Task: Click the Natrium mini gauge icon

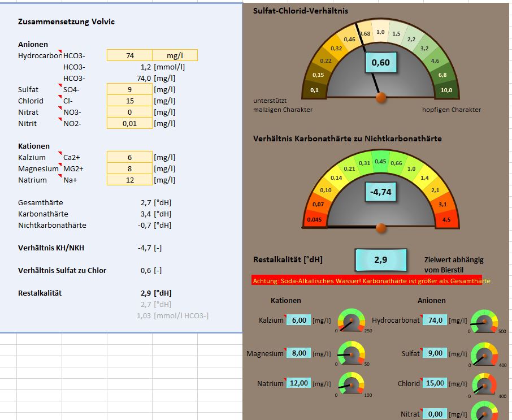Action: pyautogui.click(x=350, y=383)
